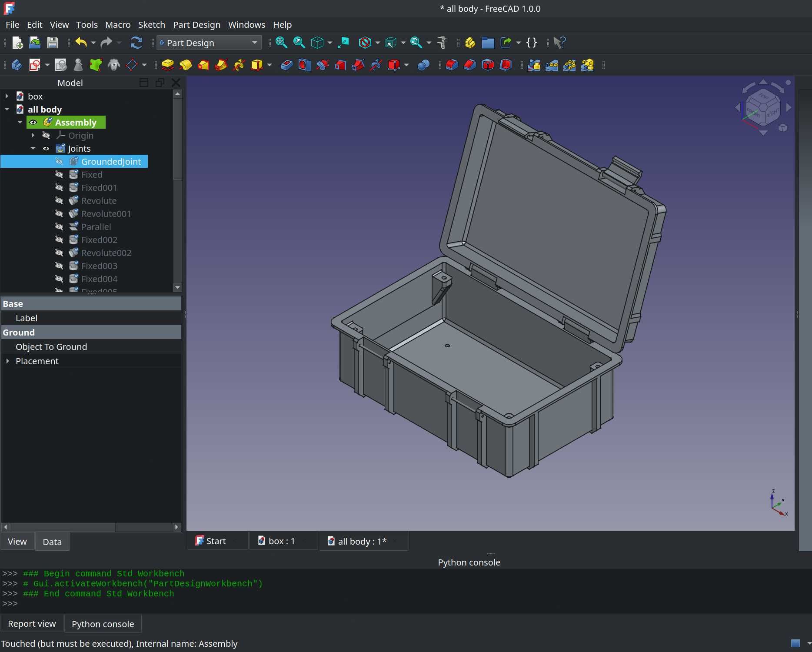812x652 pixels.
Task: Create a new part with the yellow icon
Action: (470, 43)
